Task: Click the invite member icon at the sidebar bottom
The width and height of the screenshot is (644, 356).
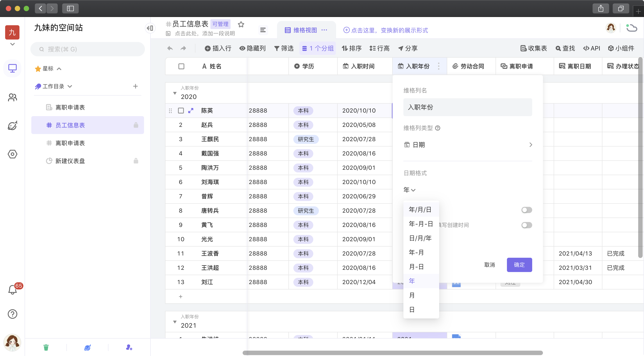Action: pos(129,347)
